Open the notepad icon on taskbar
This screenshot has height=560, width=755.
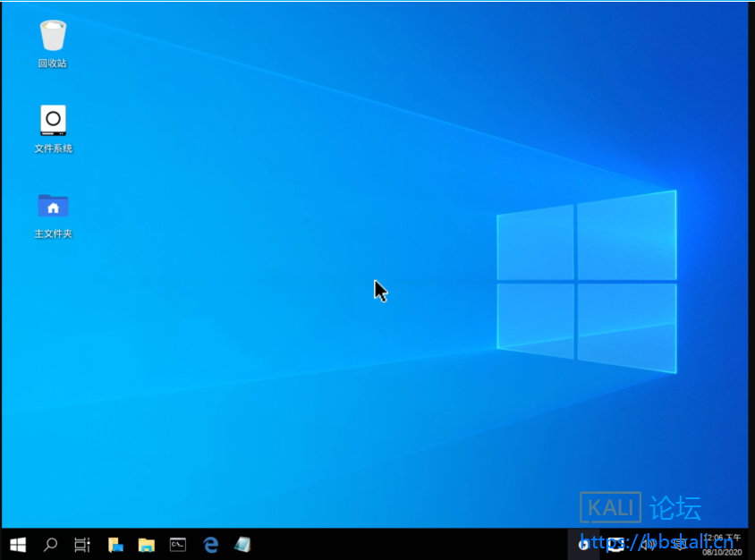242,544
